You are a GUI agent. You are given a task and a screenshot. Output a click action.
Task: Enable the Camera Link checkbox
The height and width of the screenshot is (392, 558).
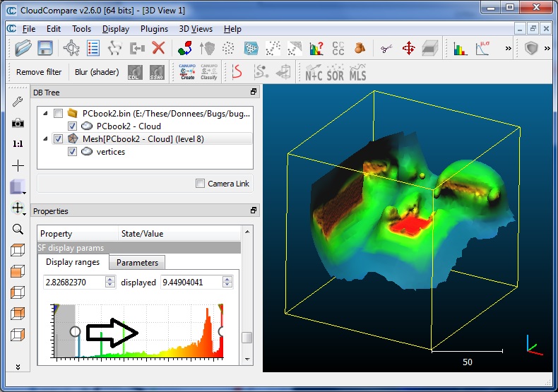coord(200,184)
